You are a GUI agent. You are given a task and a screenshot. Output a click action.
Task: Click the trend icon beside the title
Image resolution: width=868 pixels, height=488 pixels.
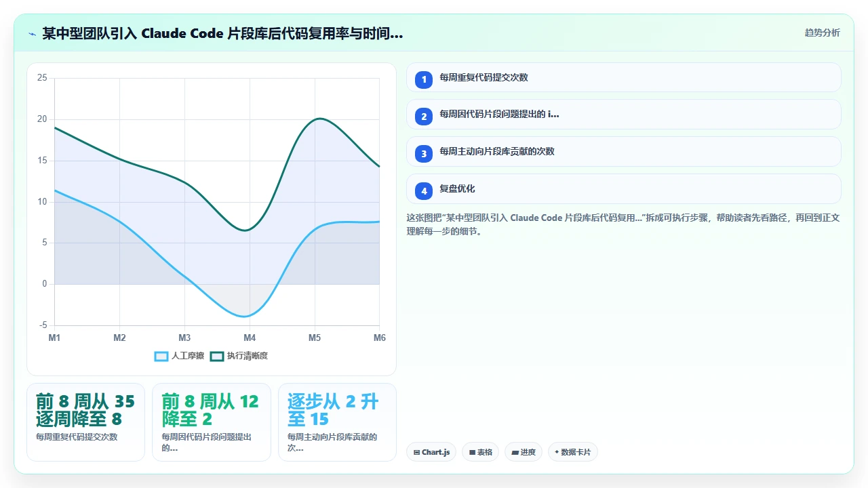coord(32,33)
